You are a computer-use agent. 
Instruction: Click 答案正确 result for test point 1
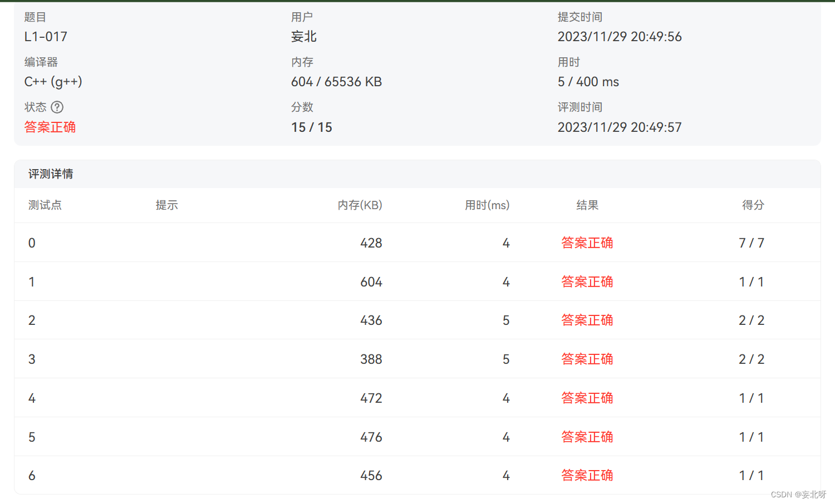coord(587,282)
